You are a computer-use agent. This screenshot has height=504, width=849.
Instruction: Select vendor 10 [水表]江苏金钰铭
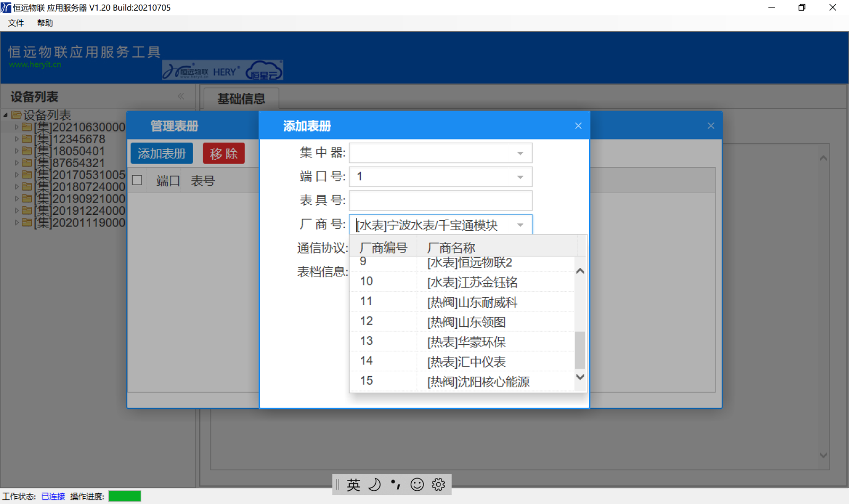(x=462, y=282)
